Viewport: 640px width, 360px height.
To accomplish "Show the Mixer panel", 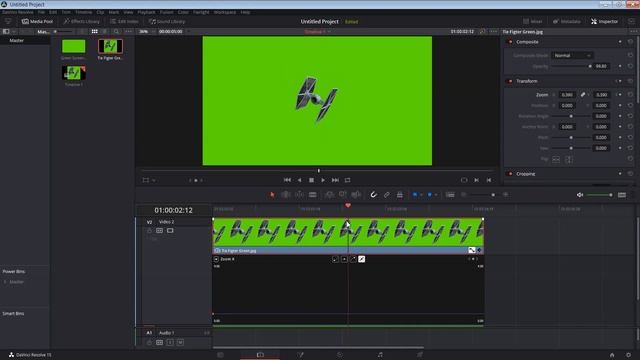I will 533,21.
